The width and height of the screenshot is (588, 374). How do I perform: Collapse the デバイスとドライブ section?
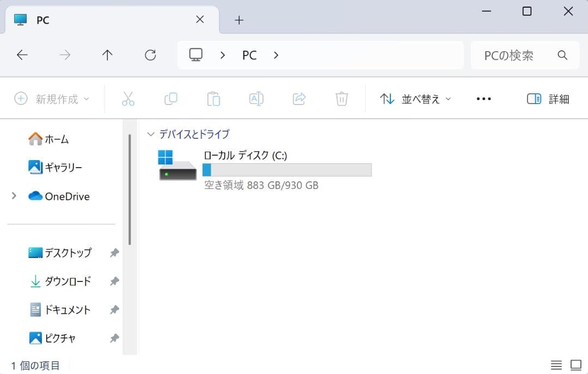[x=151, y=134]
